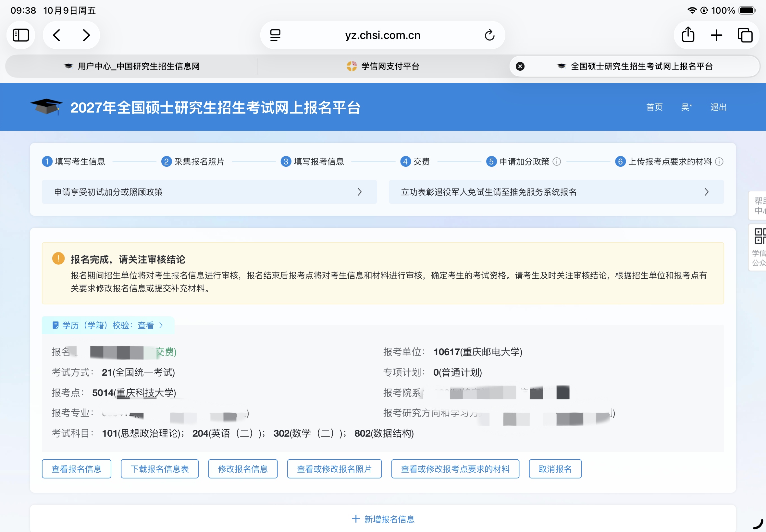Open the Safari sidebar panel
Screen dimensions: 766x532
click(x=21, y=35)
